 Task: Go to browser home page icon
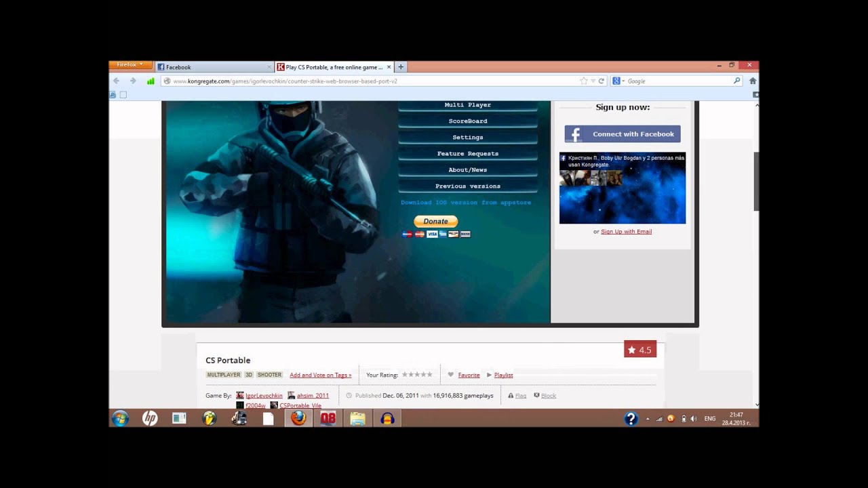coord(753,81)
